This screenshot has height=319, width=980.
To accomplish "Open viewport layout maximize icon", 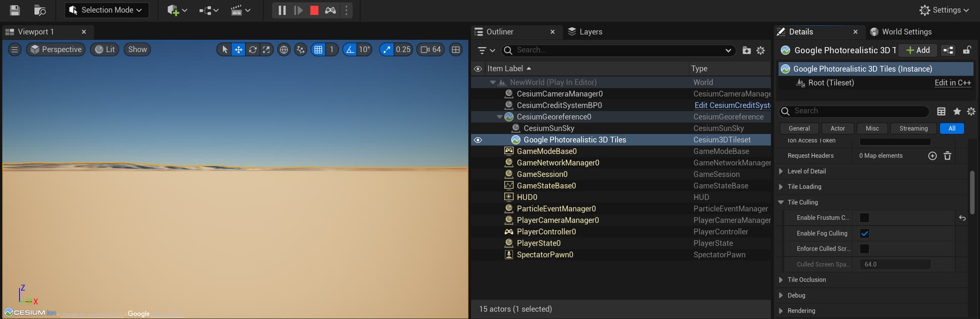I will click(x=456, y=50).
